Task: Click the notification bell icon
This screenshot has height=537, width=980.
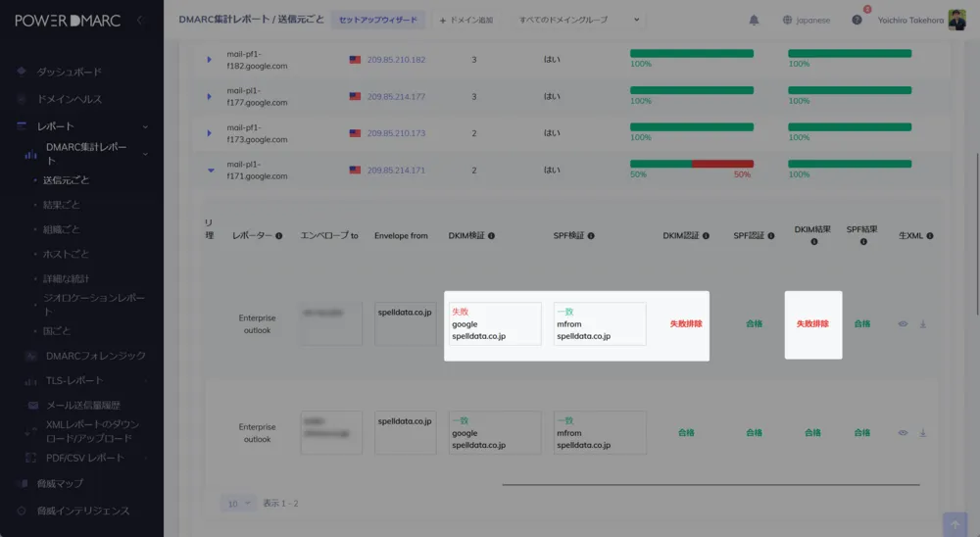Action: click(754, 20)
